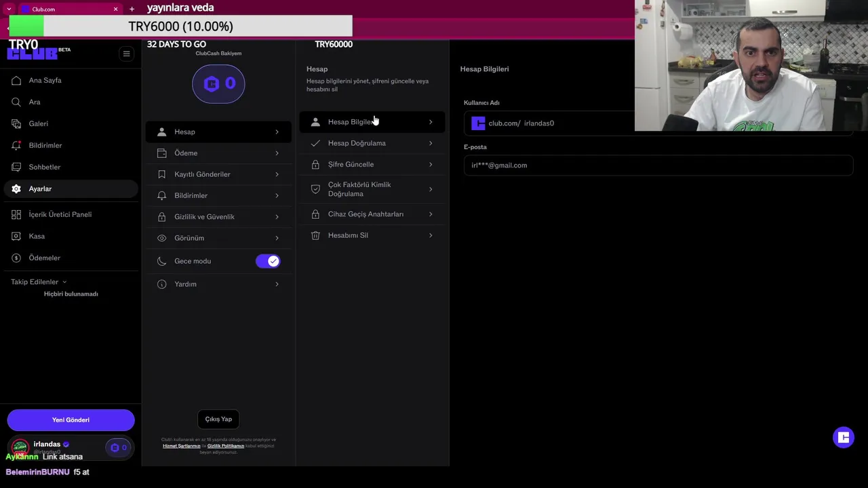Open İçerik Üretici Paneli dashboard icon
868x488 pixels.
pyautogui.click(x=16, y=214)
